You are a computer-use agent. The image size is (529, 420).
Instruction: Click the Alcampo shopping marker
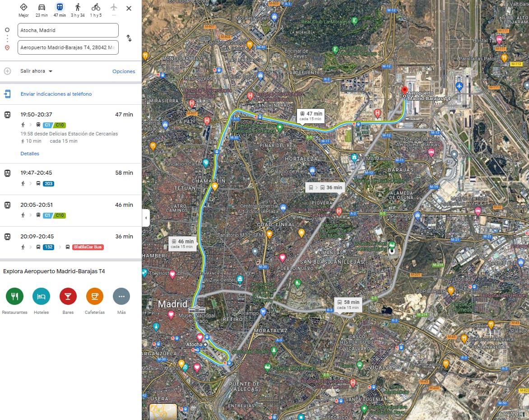click(x=263, y=312)
